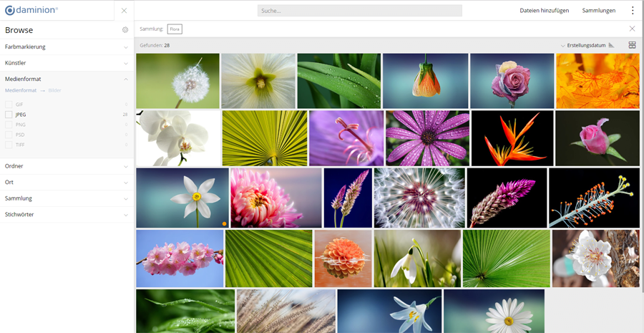644x333 pixels.
Task: Collapse the Medienformat section
Action: pos(125,79)
